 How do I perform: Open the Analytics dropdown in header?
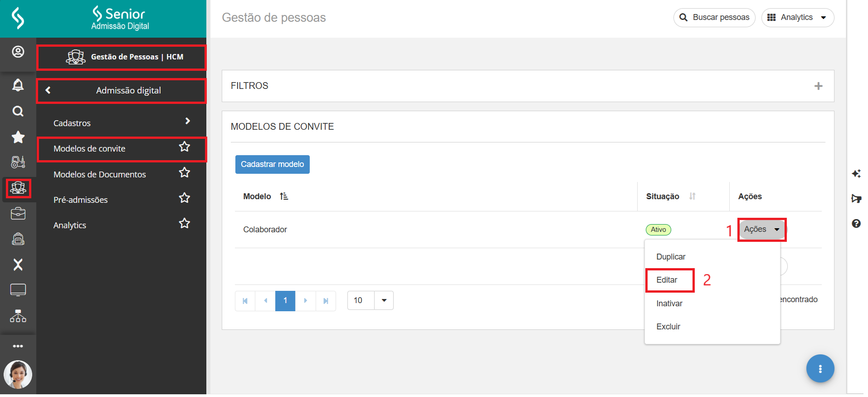click(x=797, y=18)
